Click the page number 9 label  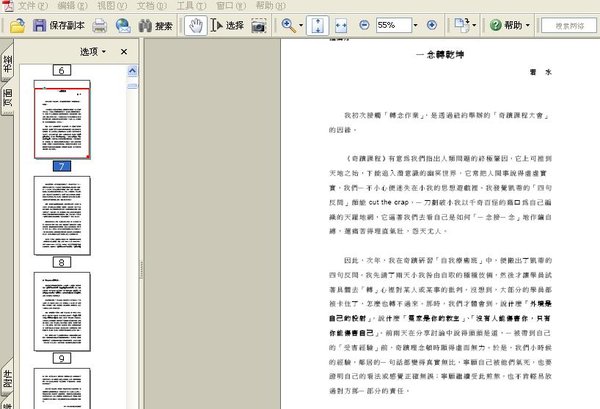[62, 358]
